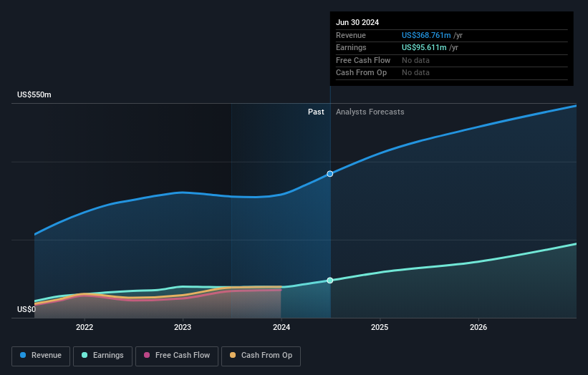Toggle the Free Cash Flow legend series

click(x=177, y=356)
